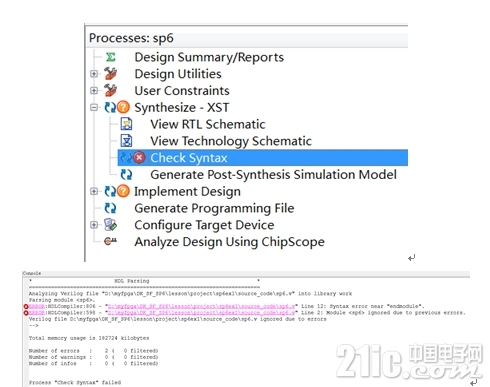Expand the Configure Target Device node
Screen dimensions: 490x387
94,225
